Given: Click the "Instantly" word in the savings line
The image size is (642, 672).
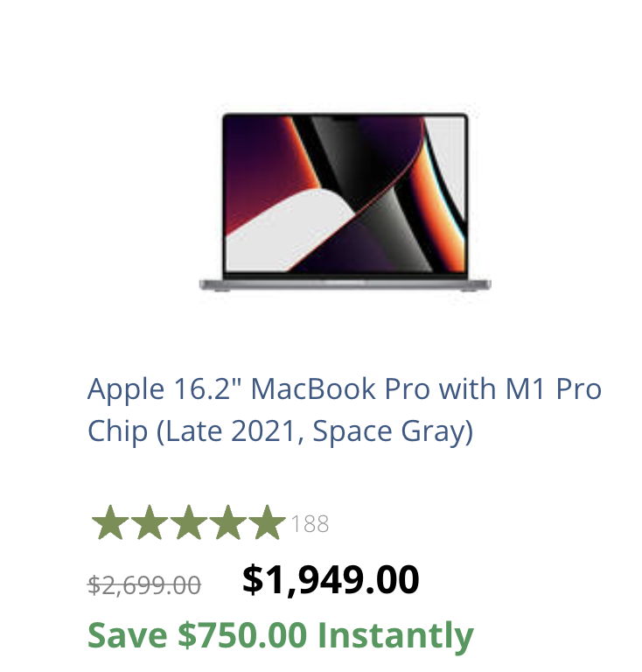Looking at the screenshot, I should 395,636.
